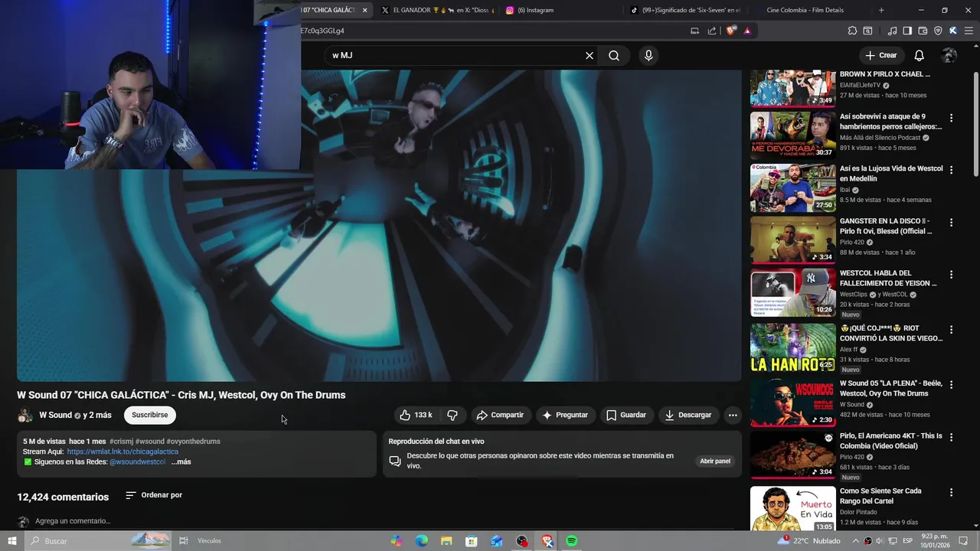Open options for 'GANGSTER EN LA DISCO' video
The image size is (980, 551).
951,223
